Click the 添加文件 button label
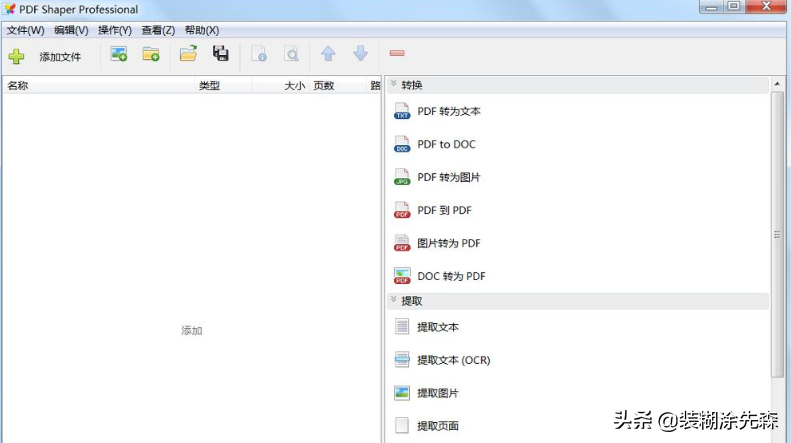The height and width of the screenshot is (443, 791). tap(60, 57)
